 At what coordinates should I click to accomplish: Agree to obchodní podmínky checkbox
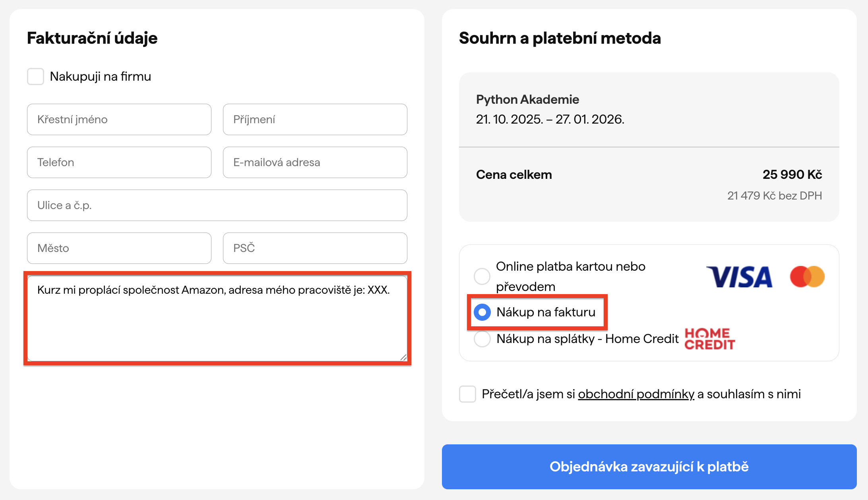pos(467,394)
